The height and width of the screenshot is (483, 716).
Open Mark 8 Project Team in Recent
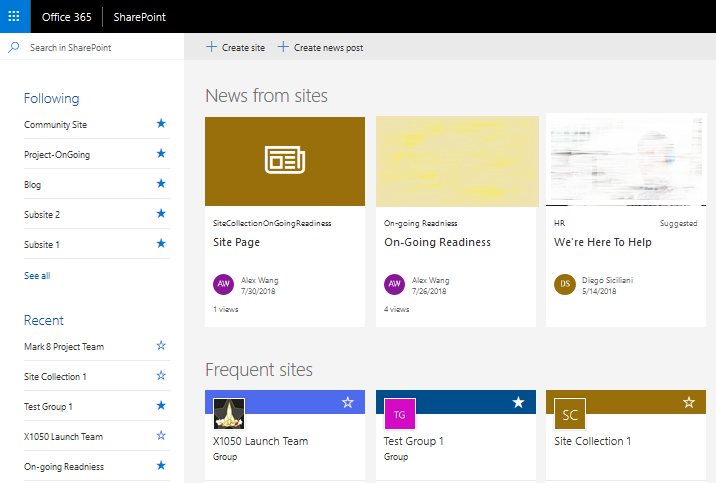64,346
